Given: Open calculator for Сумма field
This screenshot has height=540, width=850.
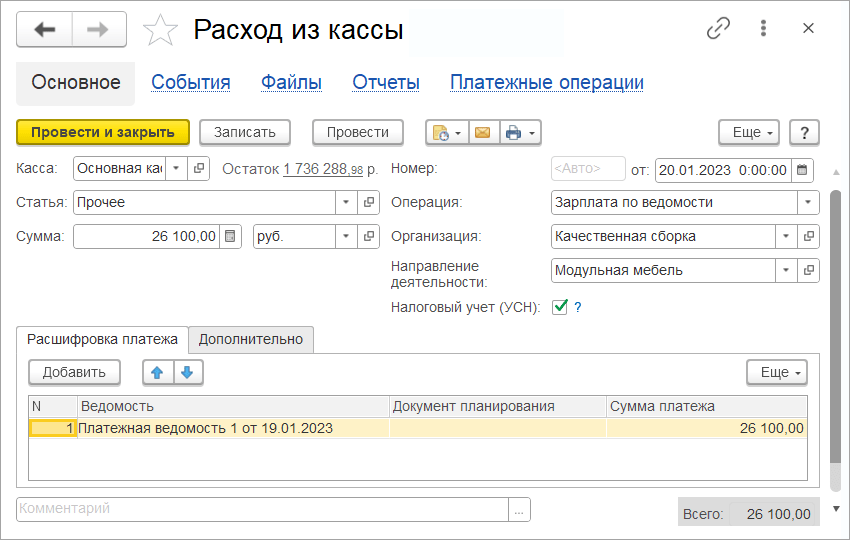Looking at the screenshot, I should click(231, 237).
